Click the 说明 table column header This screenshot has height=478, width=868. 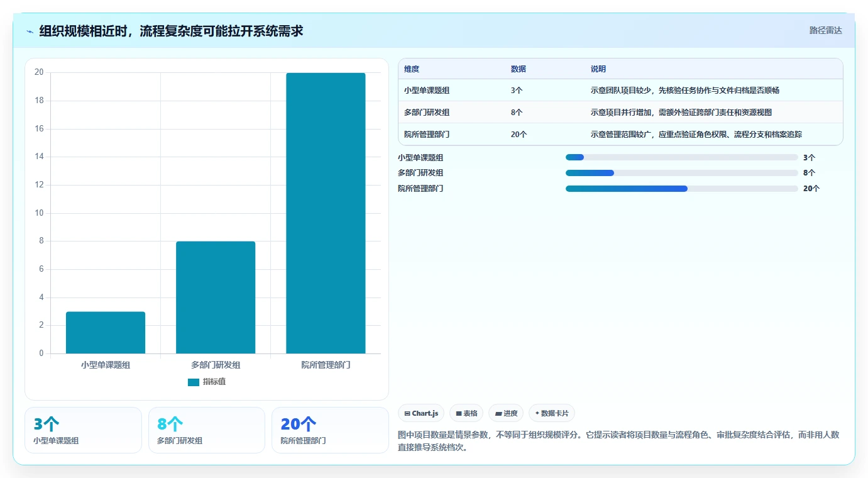click(598, 69)
